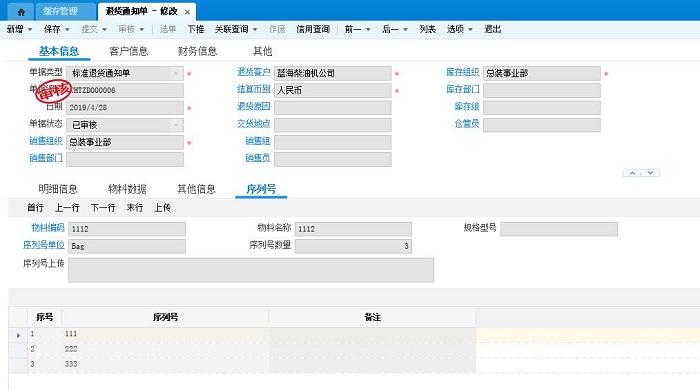Click the 序列号 column header
Image resolution: width=700 pixels, height=390 pixels.
coord(165,317)
